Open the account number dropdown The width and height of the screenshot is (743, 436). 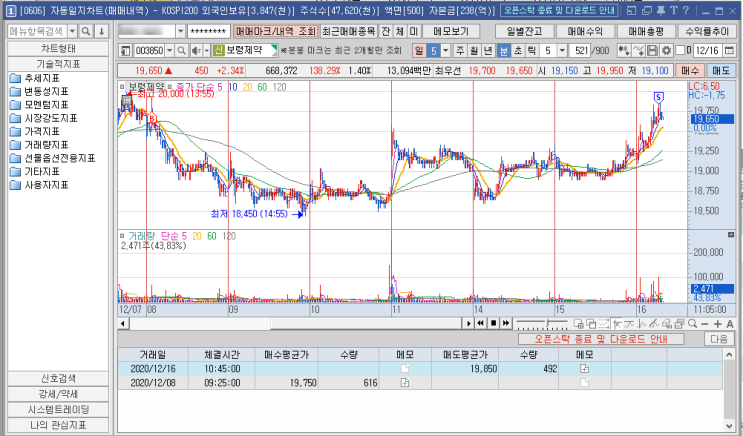(x=180, y=31)
